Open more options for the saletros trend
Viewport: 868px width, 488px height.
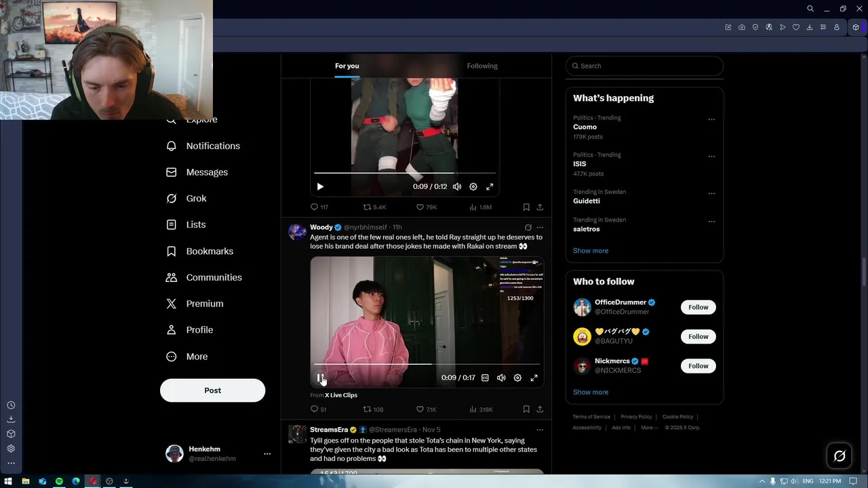(x=711, y=222)
